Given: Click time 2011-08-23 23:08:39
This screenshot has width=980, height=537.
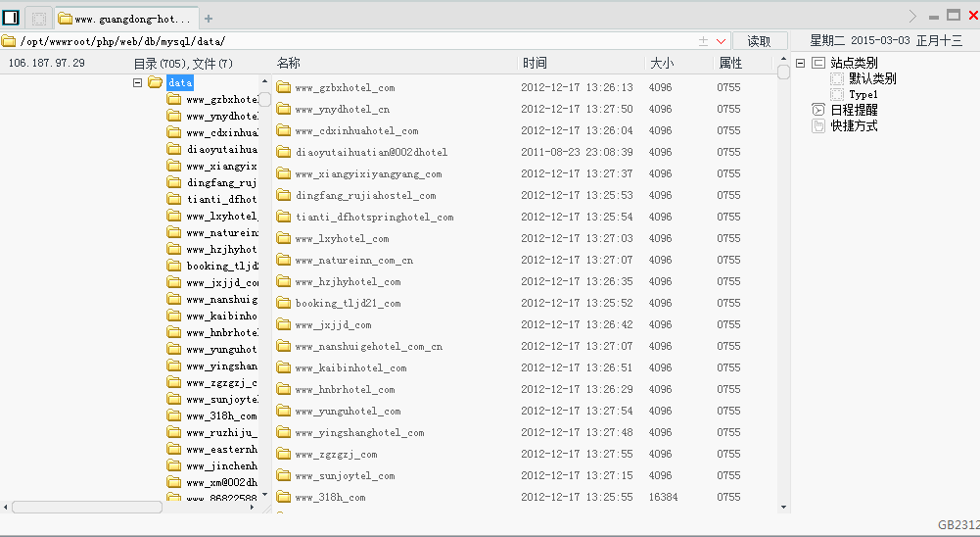Looking at the screenshot, I should (x=577, y=152).
